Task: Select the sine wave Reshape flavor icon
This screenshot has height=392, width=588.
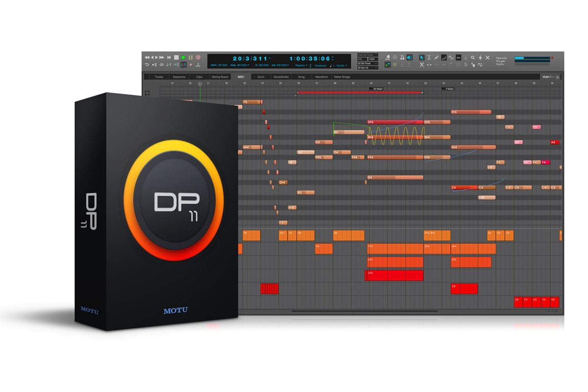Action: click(x=451, y=57)
